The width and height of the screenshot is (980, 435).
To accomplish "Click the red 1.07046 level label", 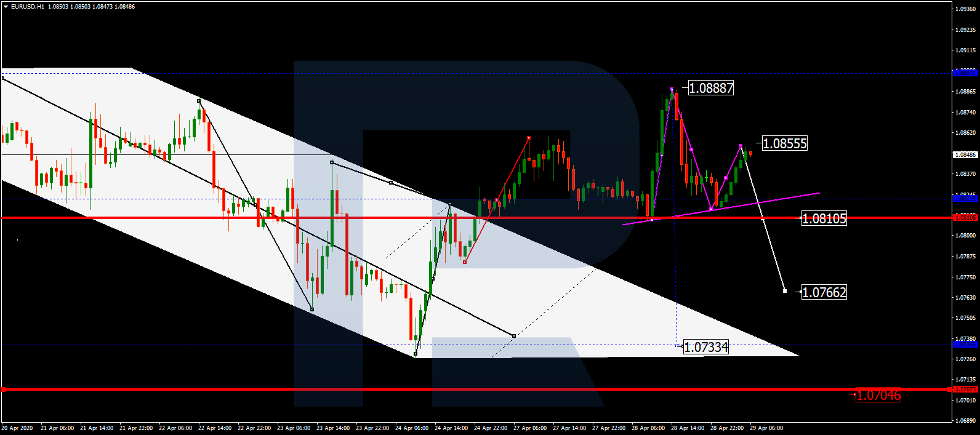I will pyautogui.click(x=878, y=395).
